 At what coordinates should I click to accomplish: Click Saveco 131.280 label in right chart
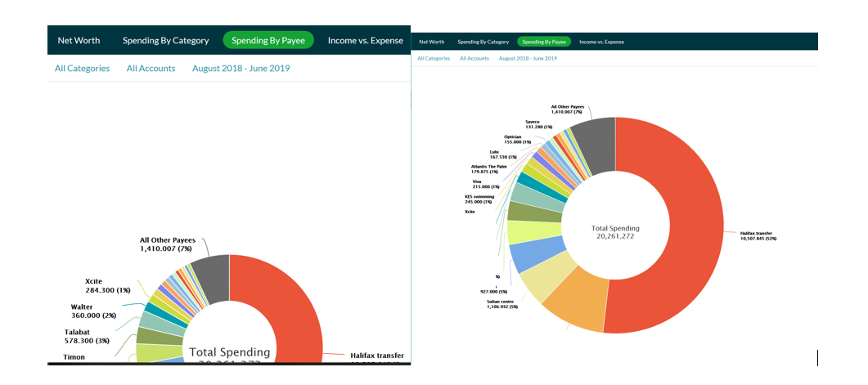click(537, 124)
